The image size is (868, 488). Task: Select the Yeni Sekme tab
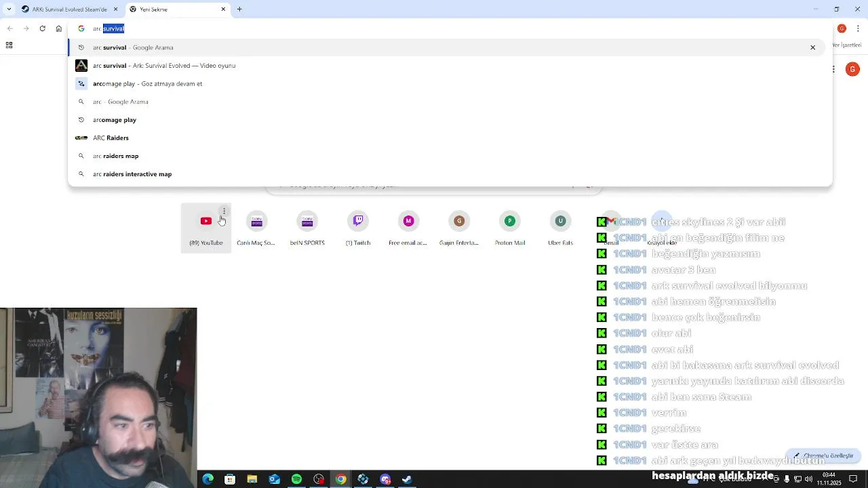pos(177,9)
